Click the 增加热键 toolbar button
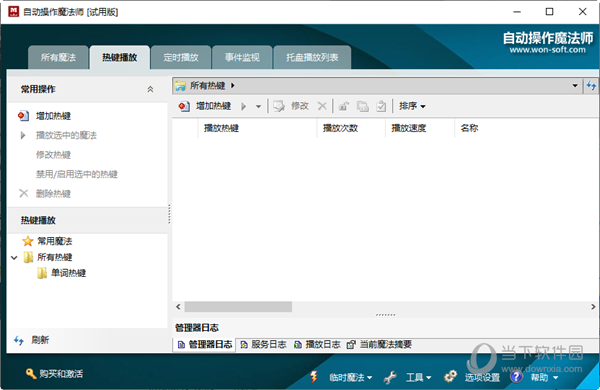This screenshot has width=600, height=390. [205, 106]
